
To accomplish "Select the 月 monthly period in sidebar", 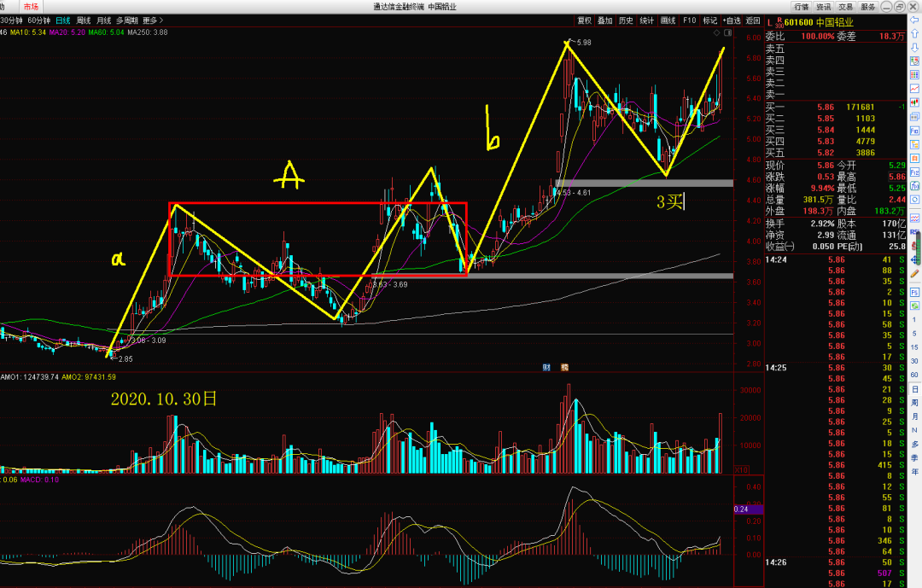I will [x=915, y=416].
